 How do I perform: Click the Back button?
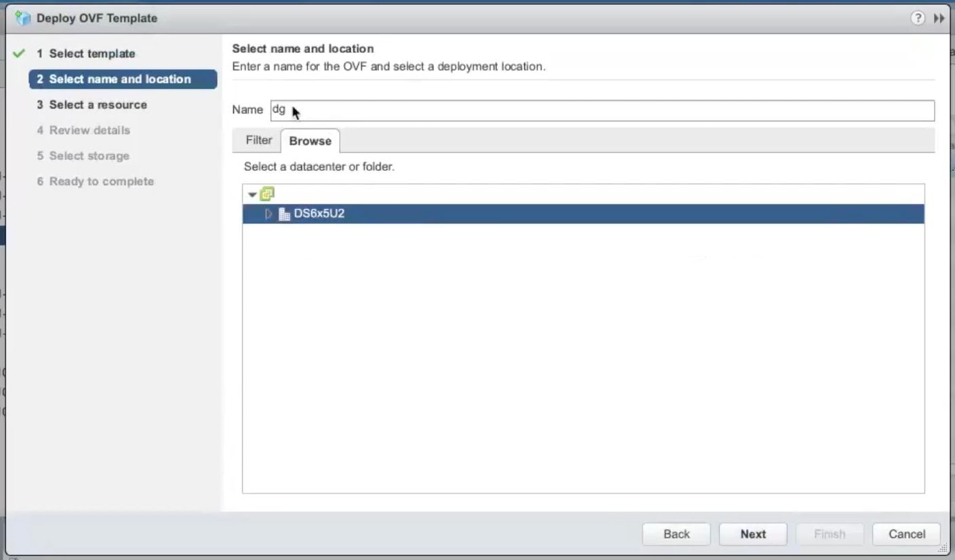click(676, 534)
